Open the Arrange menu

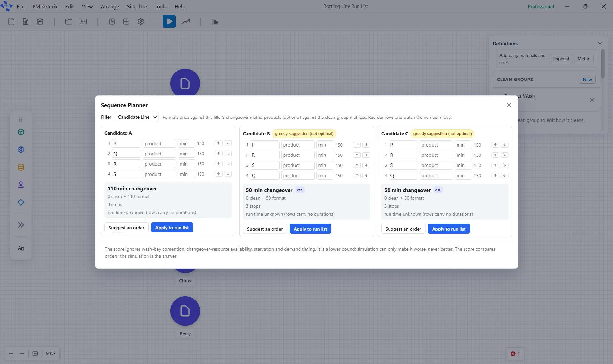click(x=110, y=6)
